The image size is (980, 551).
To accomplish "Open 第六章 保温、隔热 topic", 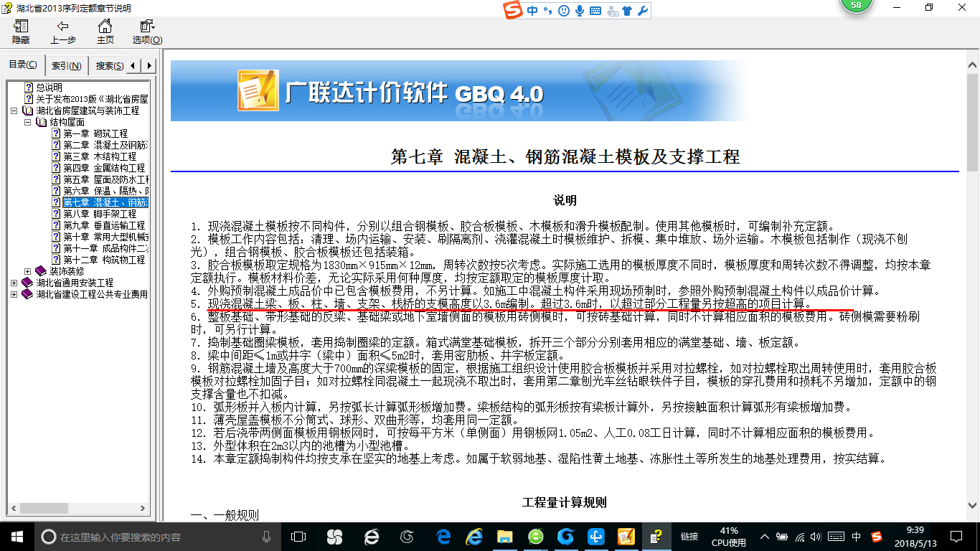I will (105, 191).
